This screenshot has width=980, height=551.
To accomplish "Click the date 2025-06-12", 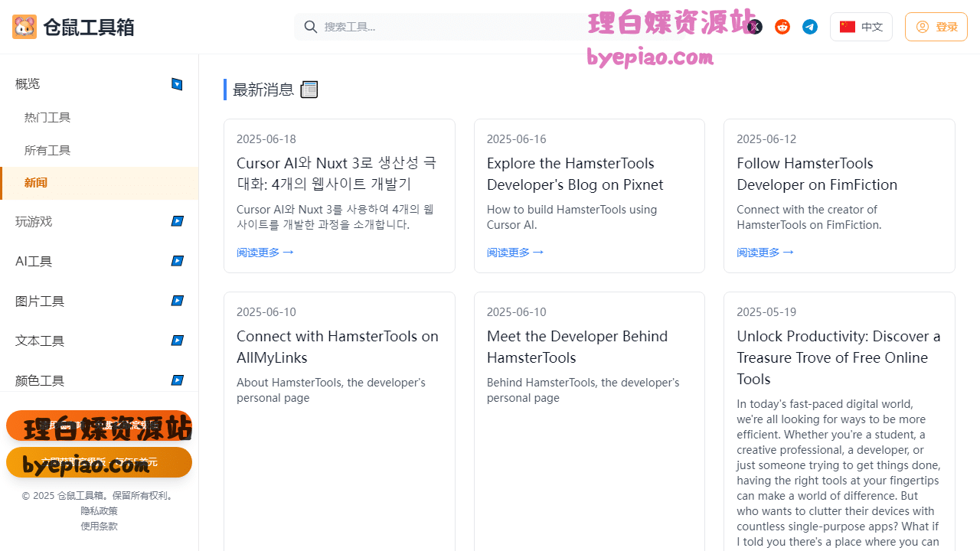I will pyautogui.click(x=766, y=139).
